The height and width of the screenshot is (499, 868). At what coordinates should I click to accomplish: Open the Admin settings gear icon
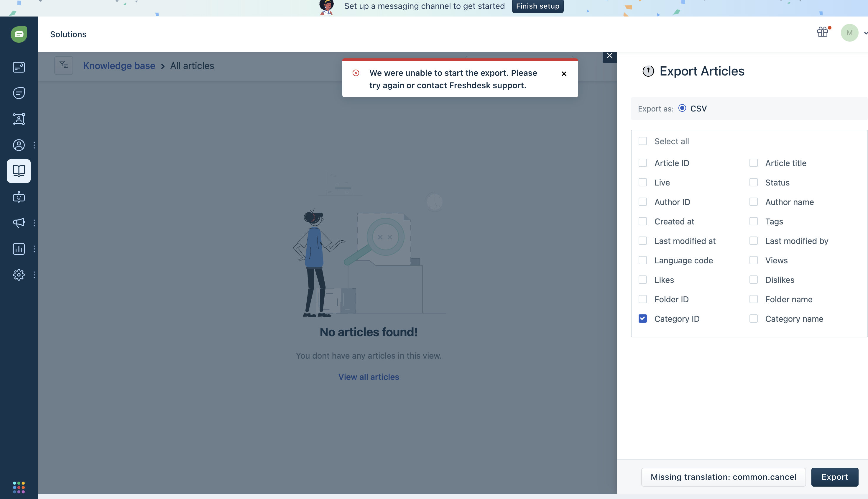coord(19,275)
